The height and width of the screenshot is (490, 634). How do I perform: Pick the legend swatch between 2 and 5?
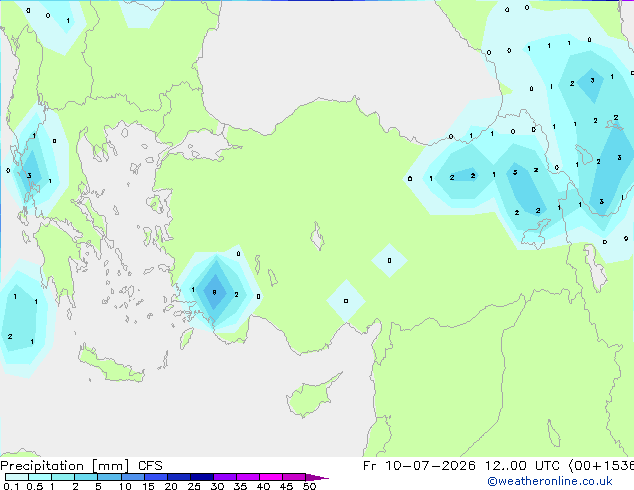pos(86,477)
